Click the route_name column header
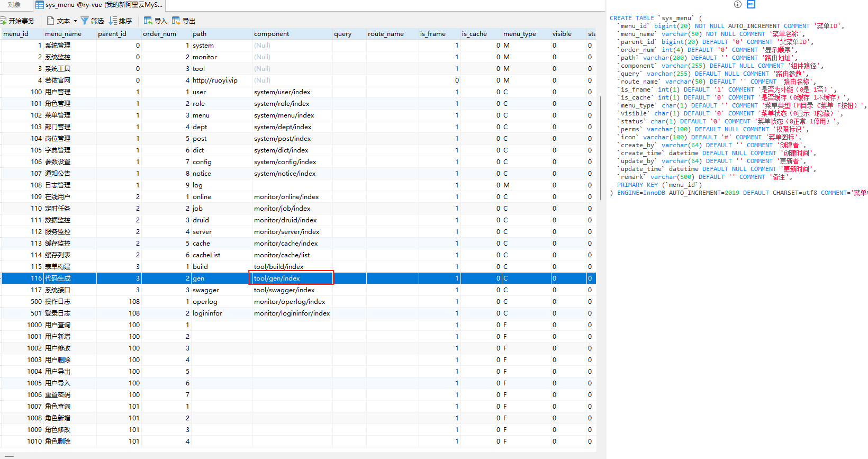 [392, 33]
